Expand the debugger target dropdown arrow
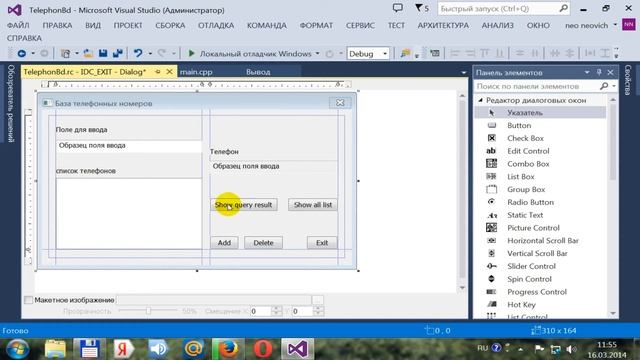Viewport: 640px width, 360px height. pos(318,53)
